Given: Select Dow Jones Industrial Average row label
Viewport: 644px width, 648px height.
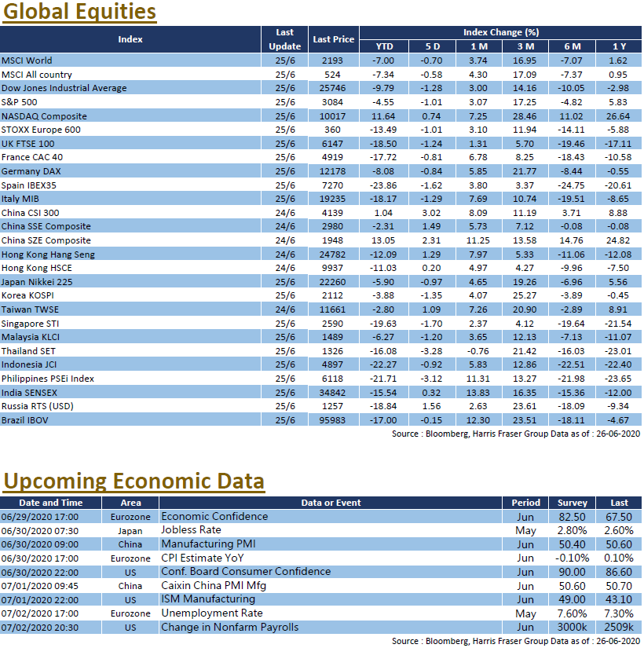Looking at the screenshot, I should click(64, 88).
